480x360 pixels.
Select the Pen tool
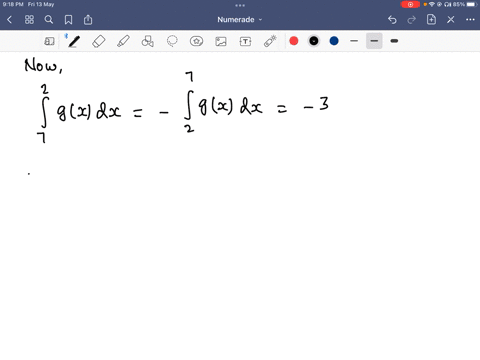(74, 41)
